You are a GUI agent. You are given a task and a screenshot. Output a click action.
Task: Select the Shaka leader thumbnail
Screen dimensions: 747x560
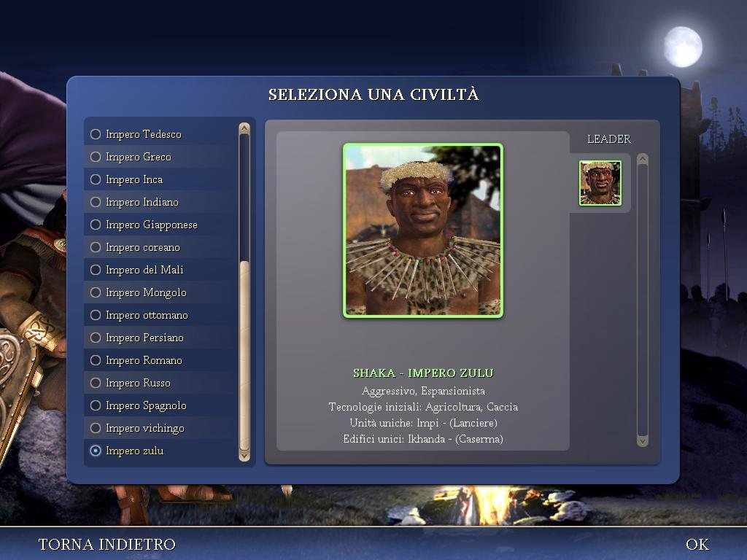click(600, 183)
